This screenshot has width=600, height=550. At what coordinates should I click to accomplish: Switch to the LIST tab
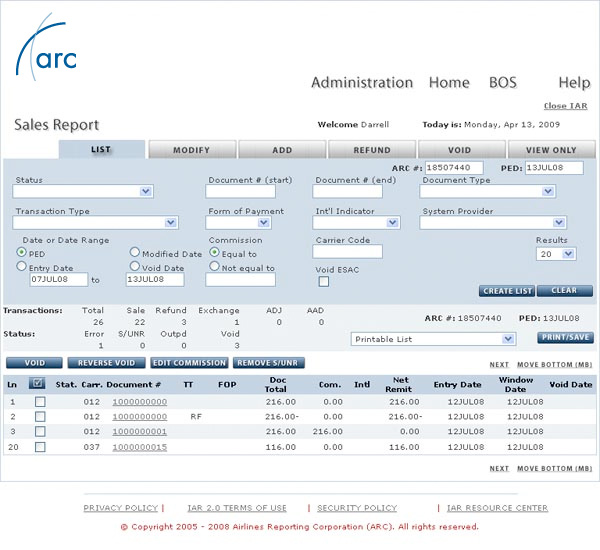102,149
